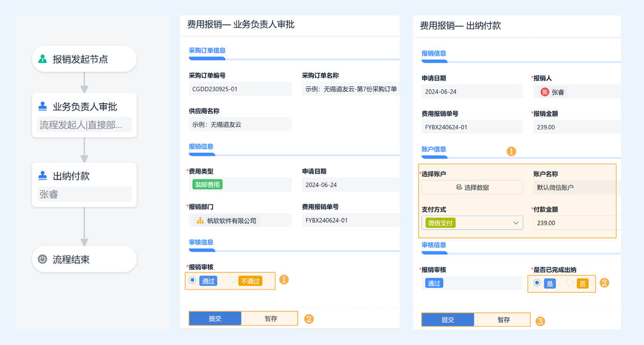This screenshot has width=644, height=345.
Task: Click the user icon on 出纳付款 node
Action: pos(43,176)
